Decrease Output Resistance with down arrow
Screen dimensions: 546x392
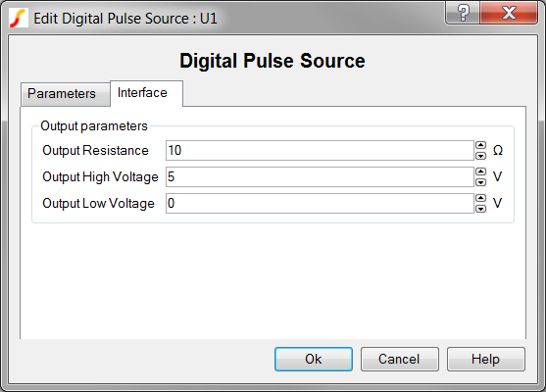pos(480,155)
